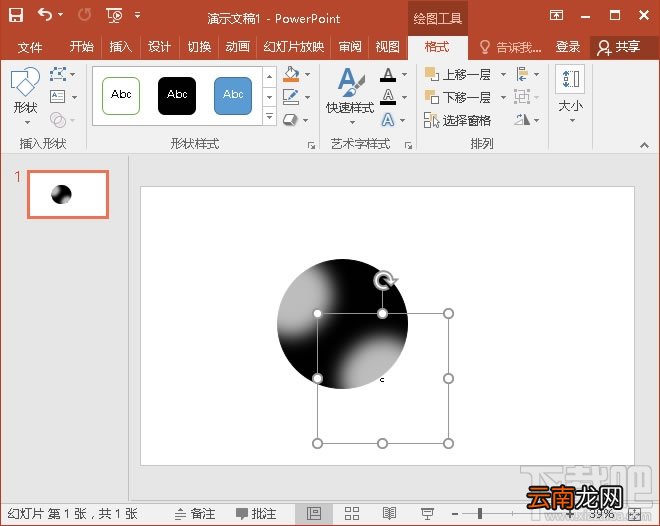660x526 pixels.
Task: Switch to Reading view icon
Action: pyautogui.click(x=389, y=513)
